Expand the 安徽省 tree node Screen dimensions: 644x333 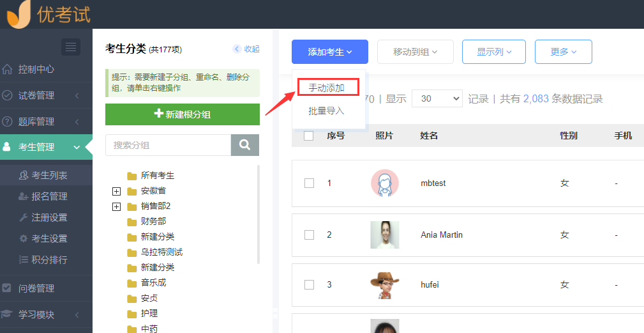(117, 191)
